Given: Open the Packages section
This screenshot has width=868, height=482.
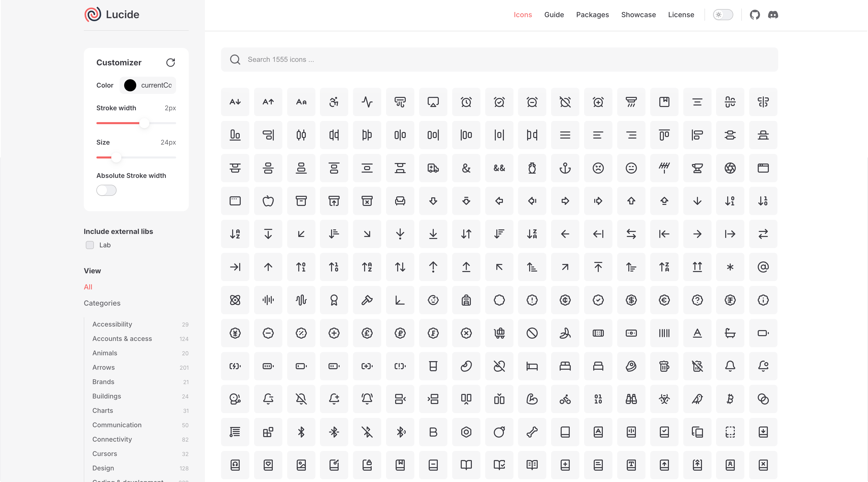Looking at the screenshot, I should coord(592,14).
